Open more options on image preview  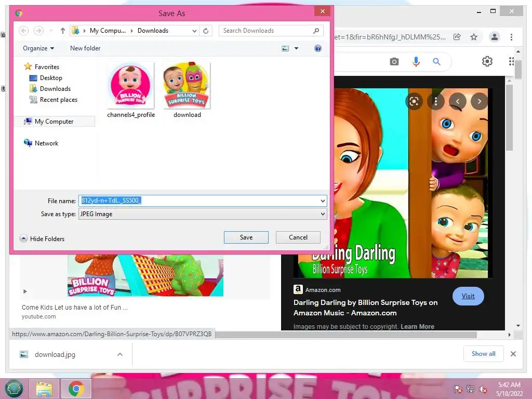point(436,101)
